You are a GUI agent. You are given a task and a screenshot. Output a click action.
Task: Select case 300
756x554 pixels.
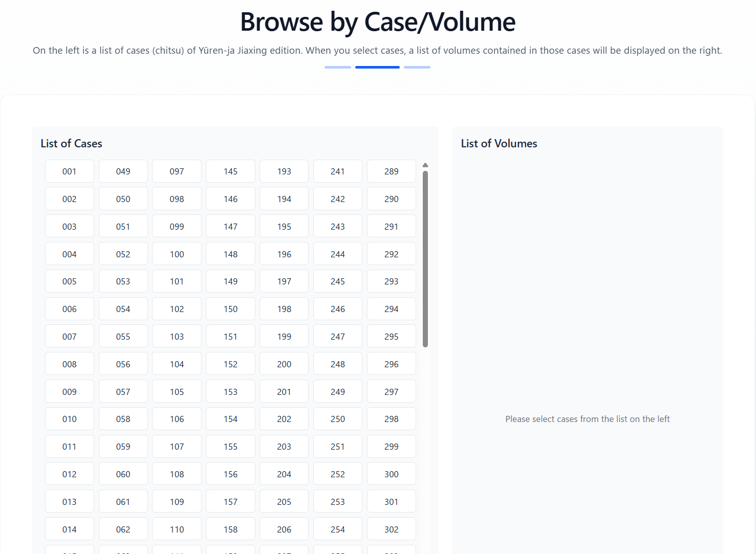[391, 473]
